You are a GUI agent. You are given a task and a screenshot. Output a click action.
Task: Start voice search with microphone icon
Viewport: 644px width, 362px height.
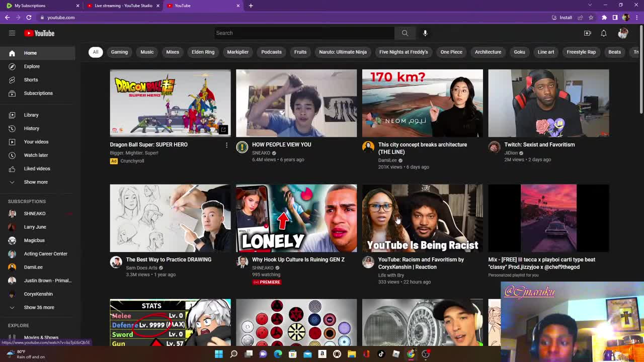click(x=425, y=33)
